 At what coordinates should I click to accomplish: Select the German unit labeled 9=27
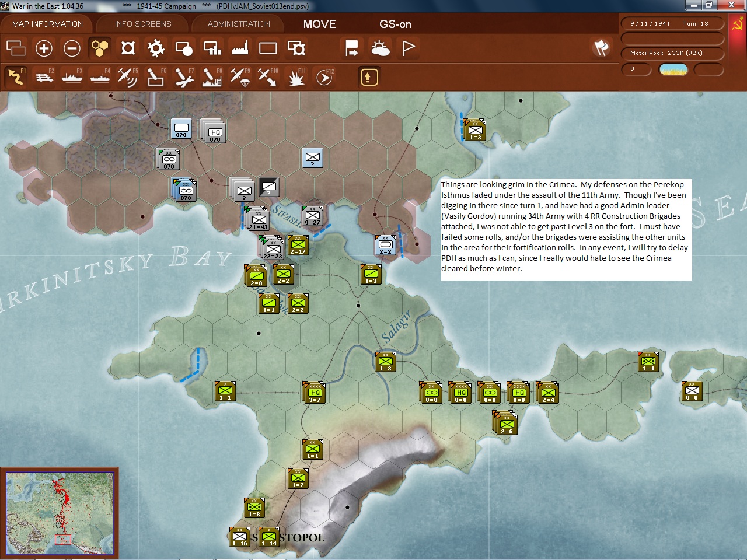click(312, 216)
